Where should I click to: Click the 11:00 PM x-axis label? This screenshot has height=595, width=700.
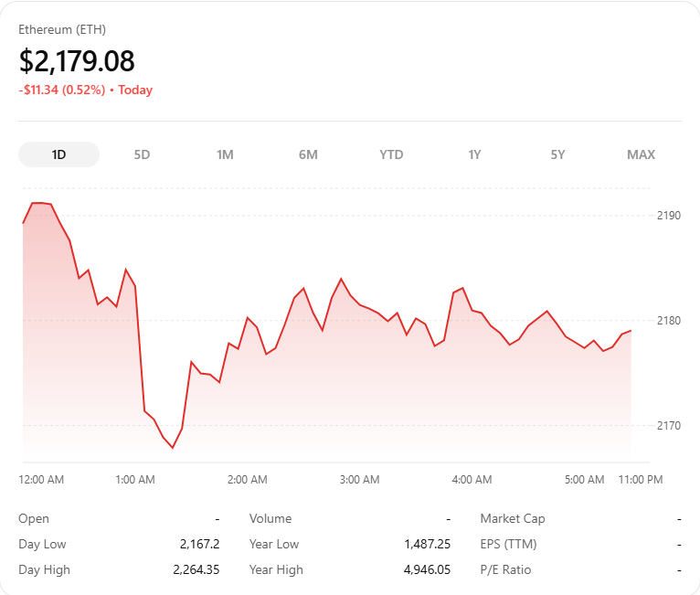pyautogui.click(x=641, y=480)
